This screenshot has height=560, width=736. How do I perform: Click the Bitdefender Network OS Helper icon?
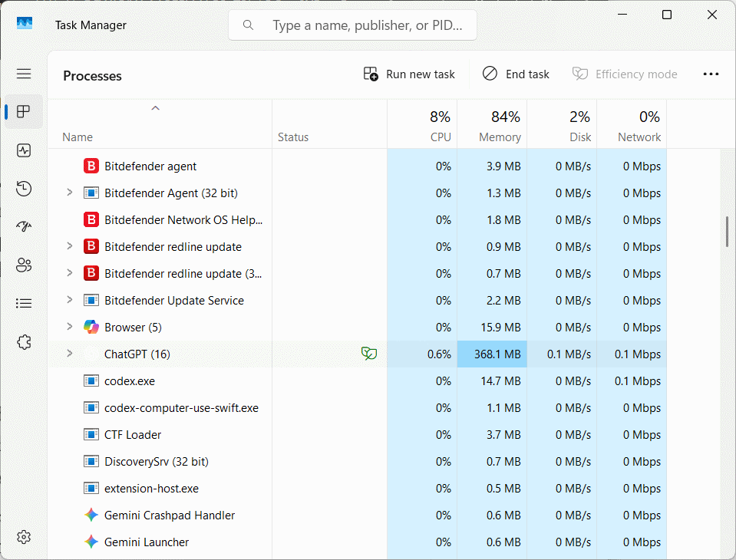[x=91, y=219]
